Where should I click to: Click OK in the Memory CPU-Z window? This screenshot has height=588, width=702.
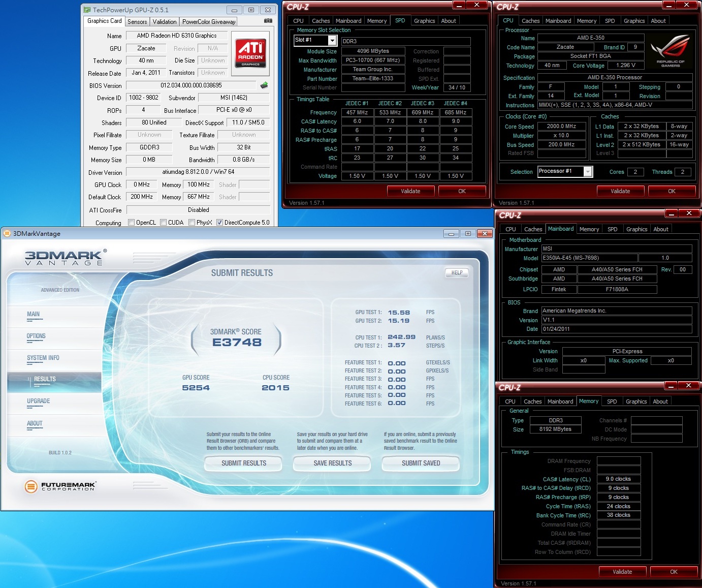(x=674, y=572)
